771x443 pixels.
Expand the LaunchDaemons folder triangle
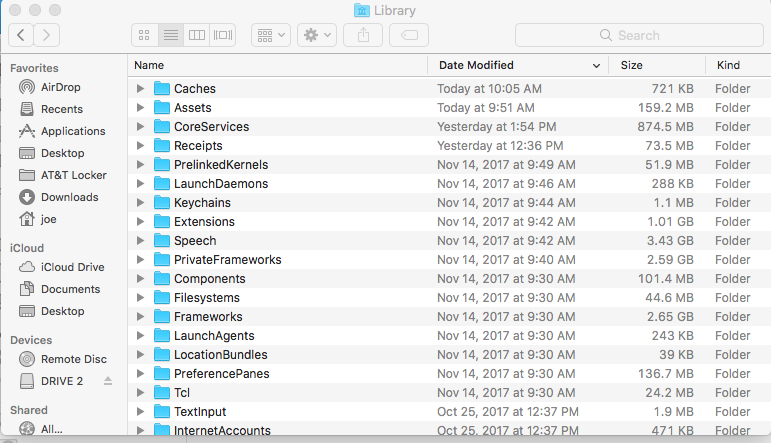141,183
